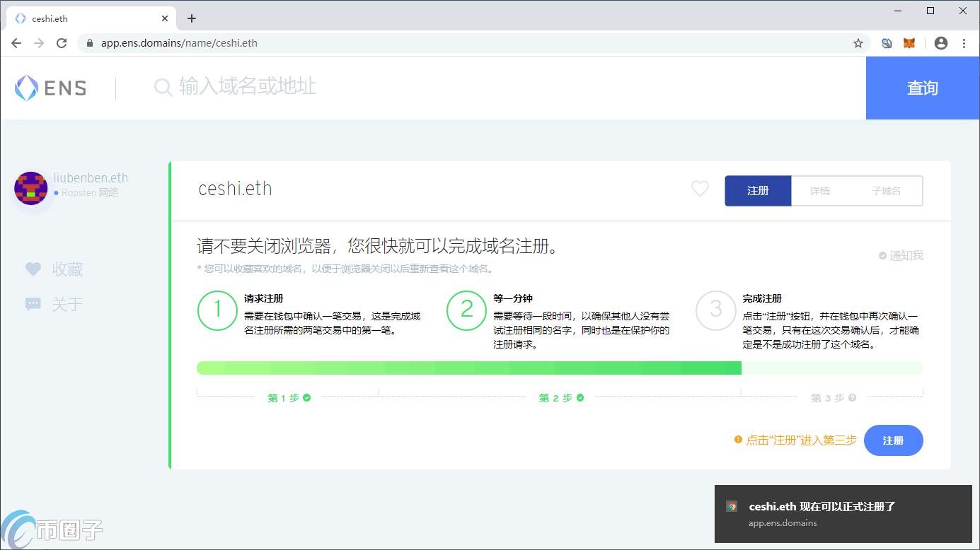Switch to the 注册 tab
This screenshot has height=550, width=980.
(x=758, y=191)
